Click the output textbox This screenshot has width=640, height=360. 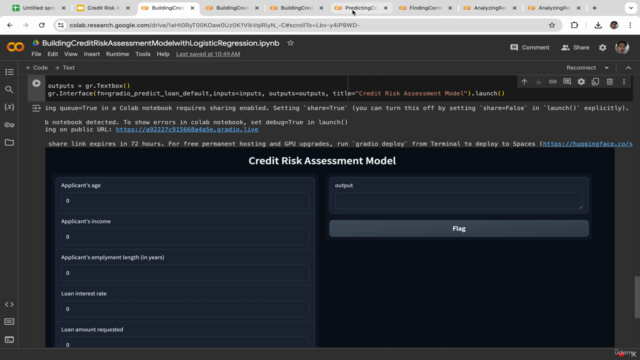[459, 201]
